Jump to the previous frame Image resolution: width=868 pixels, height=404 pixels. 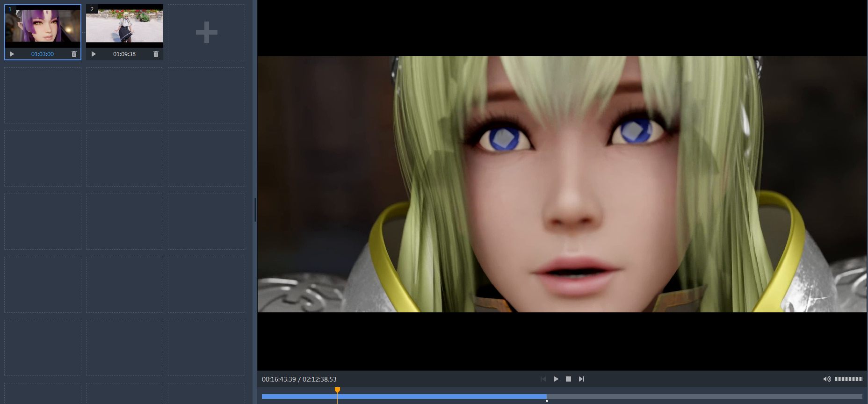(x=543, y=379)
